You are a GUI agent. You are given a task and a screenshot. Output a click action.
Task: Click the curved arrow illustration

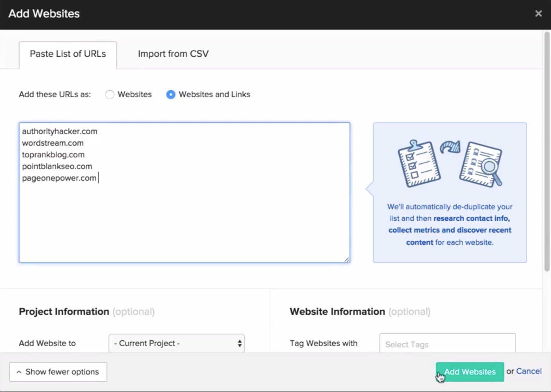click(450, 147)
